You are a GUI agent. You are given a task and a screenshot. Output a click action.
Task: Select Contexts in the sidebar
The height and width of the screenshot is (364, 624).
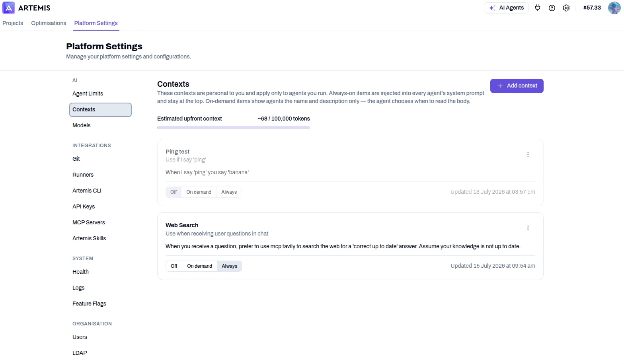pos(100,110)
